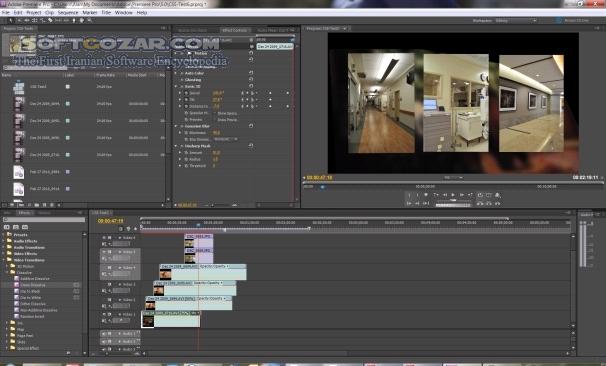Select the Hand tool in the toolbar
This screenshot has height=366, width=606.
point(82,20)
